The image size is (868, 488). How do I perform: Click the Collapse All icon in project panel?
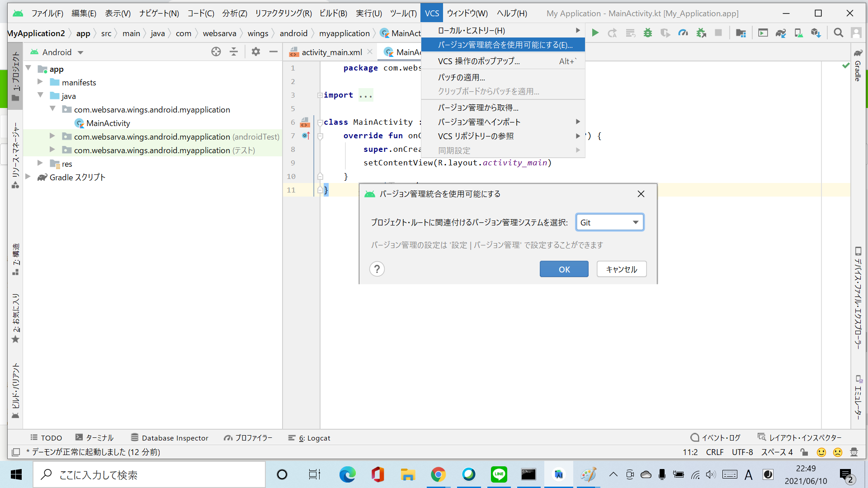(234, 52)
